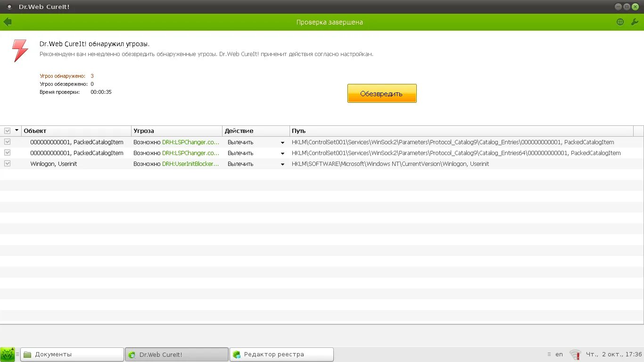
Task: Click the HKLM\SOFTWARE\Microsoft\Windows NT path cell
Action: (x=390, y=164)
